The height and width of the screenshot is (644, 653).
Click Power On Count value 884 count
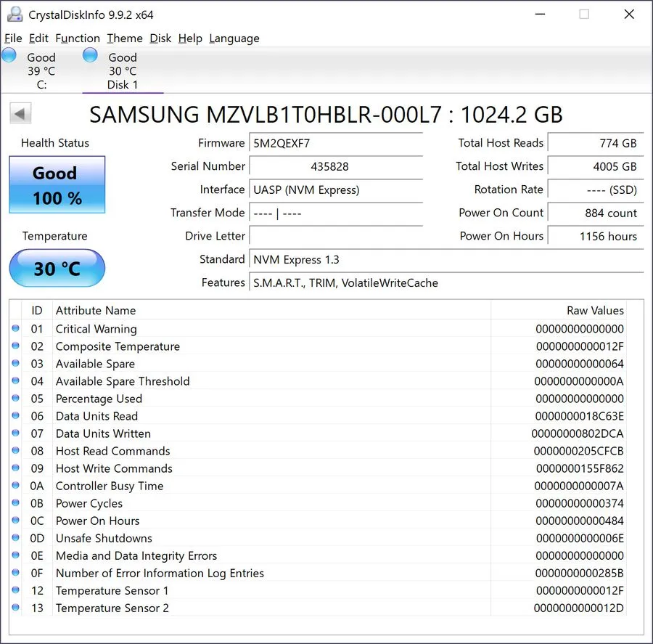pyautogui.click(x=596, y=213)
